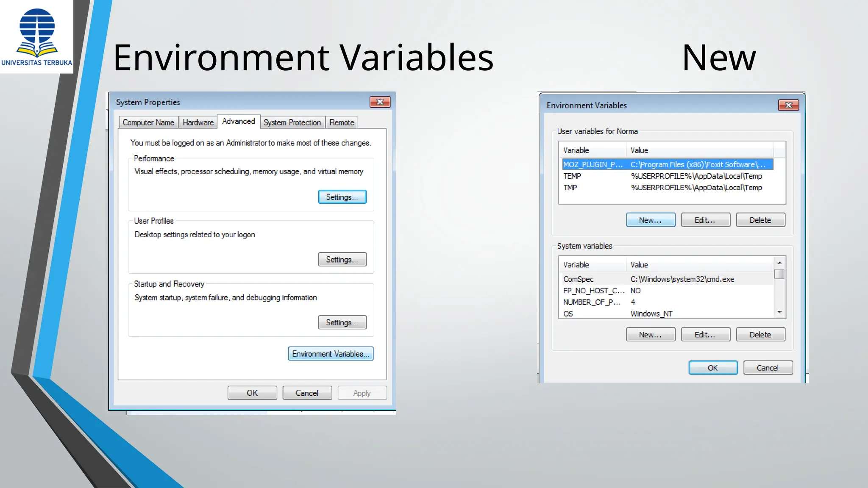This screenshot has height=488, width=868.
Task: Open Startup and Recovery Settings button
Action: point(342,323)
